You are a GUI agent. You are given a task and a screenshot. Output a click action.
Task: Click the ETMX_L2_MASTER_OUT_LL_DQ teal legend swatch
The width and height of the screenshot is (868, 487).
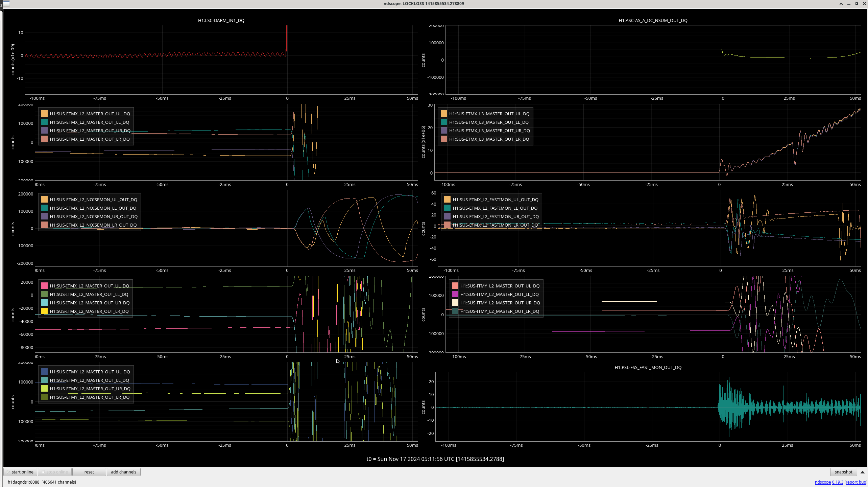[44, 122]
